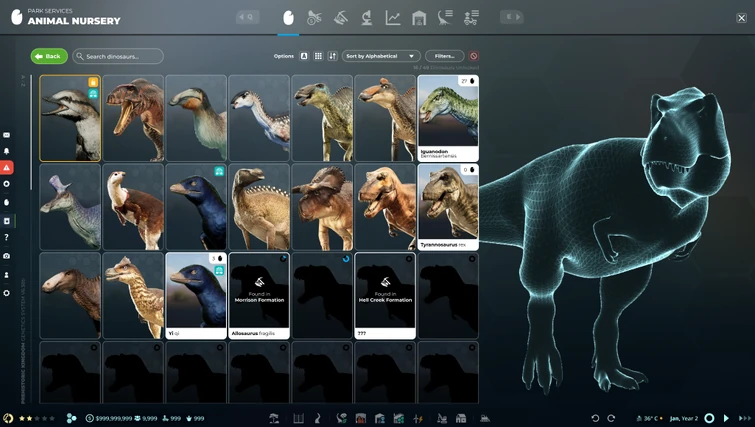Image resolution: width=755 pixels, height=427 pixels.
Task: Open the staff vehicle list tab
Action: click(471, 18)
